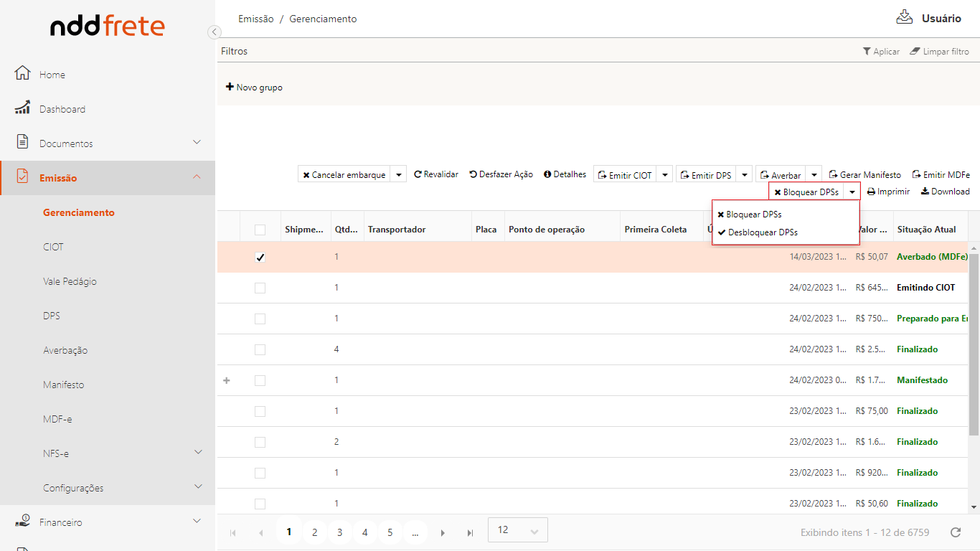
Task: Expand the Manifestado row with plus sign
Action: (x=227, y=380)
